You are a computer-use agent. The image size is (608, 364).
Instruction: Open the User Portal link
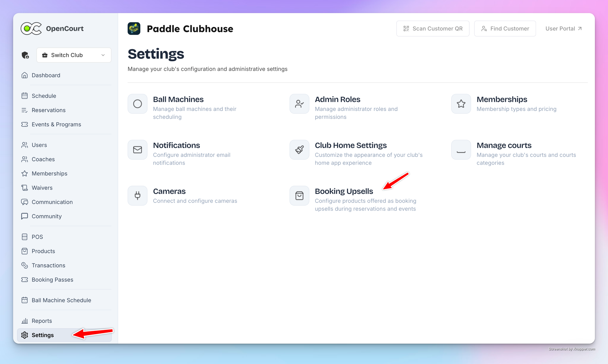(x=564, y=29)
